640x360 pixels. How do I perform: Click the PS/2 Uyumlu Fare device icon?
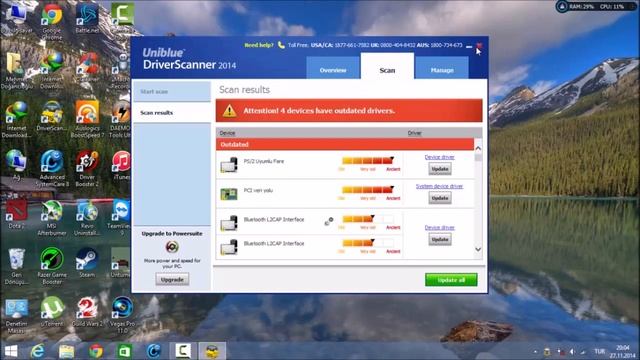click(x=229, y=164)
